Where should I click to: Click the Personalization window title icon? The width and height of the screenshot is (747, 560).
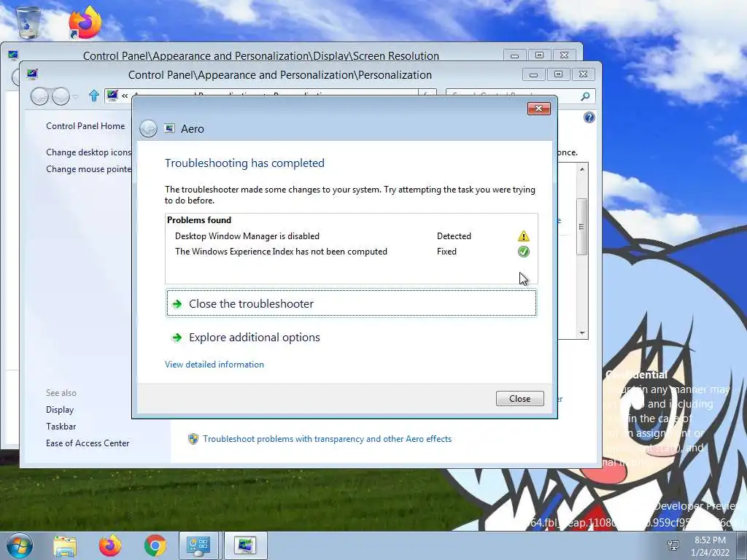point(32,74)
